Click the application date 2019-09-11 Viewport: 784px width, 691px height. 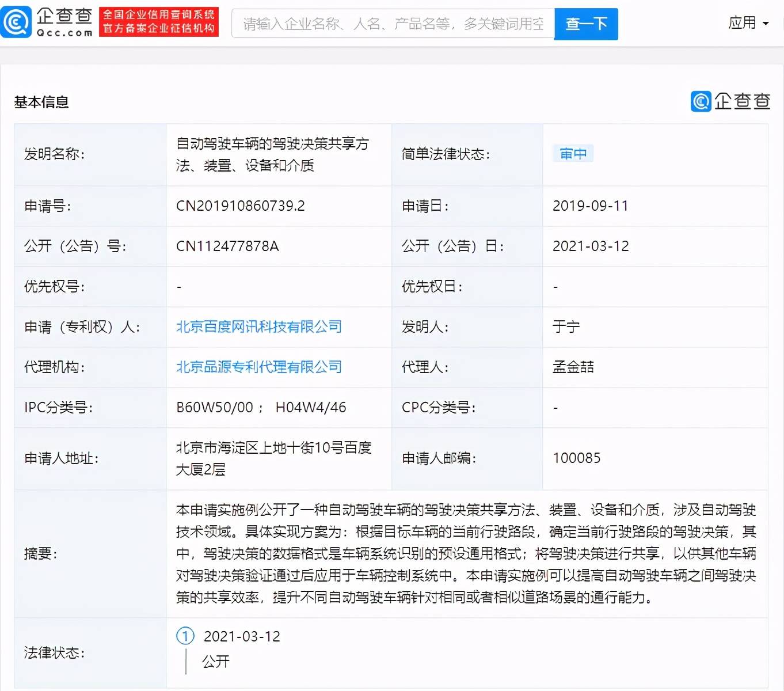coord(591,206)
